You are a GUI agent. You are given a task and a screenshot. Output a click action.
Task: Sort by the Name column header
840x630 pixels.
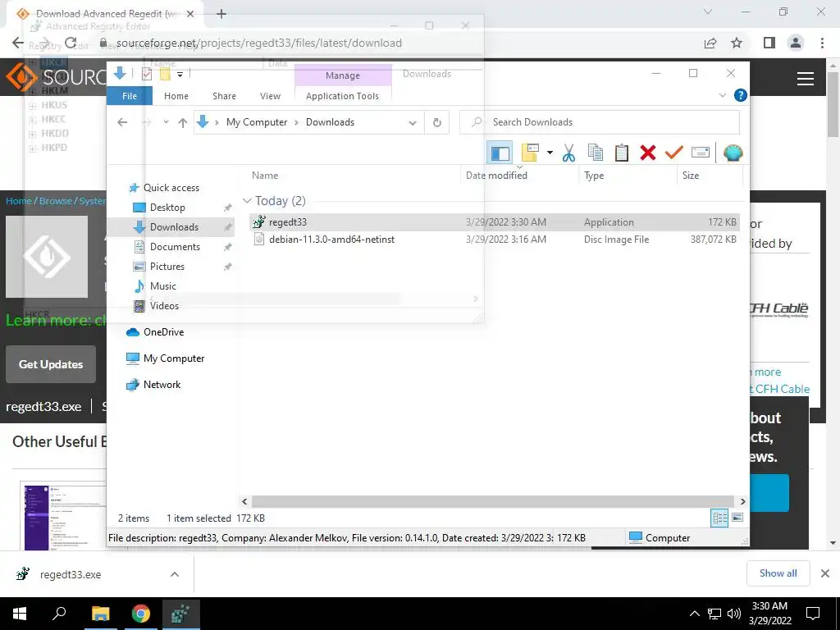coord(354,176)
